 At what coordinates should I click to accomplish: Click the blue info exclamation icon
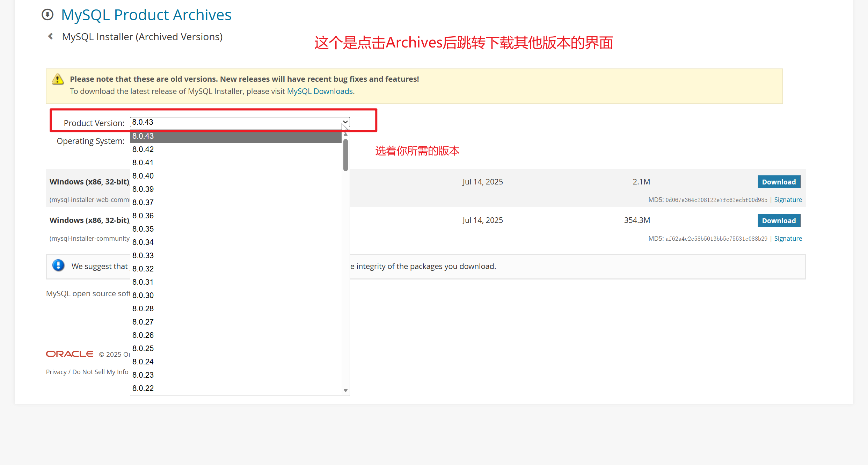tap(58, 266)
